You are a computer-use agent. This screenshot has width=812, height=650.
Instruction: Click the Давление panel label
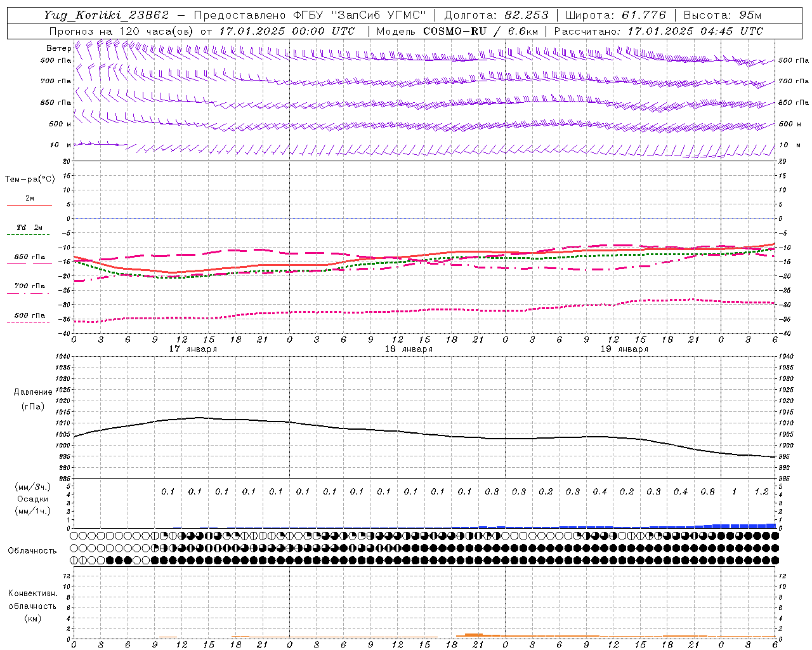pos(33,392)
